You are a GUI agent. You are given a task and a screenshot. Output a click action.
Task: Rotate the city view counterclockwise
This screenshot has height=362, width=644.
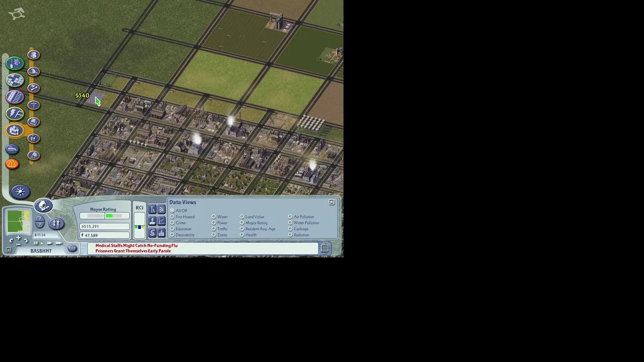click(11, 241)
